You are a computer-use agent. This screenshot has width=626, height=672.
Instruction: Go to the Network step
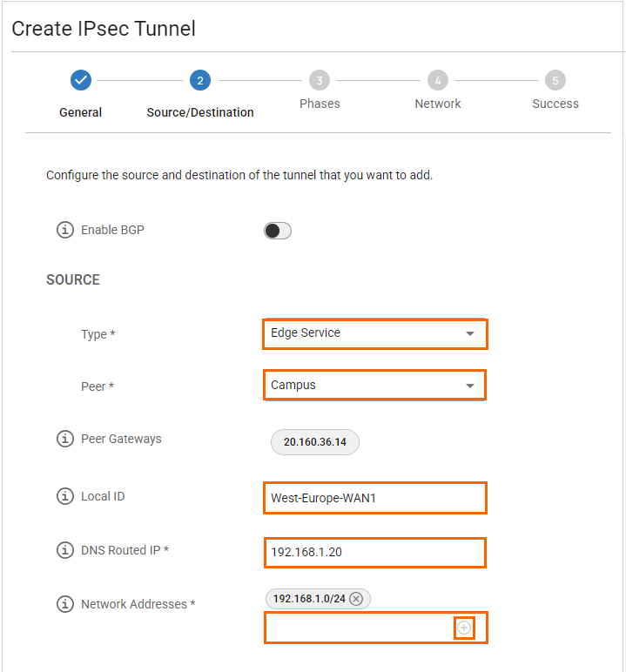click(438, 103)
